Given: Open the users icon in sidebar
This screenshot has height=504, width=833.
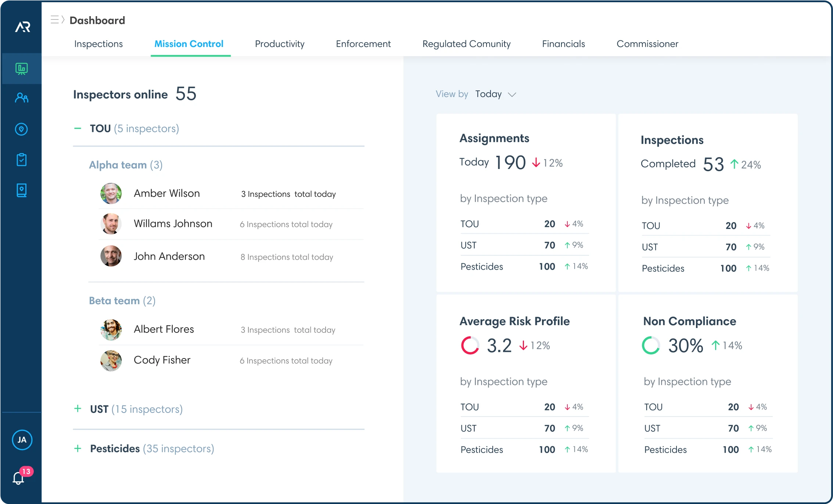Looking at the screenshot, I should click(22, 98).
